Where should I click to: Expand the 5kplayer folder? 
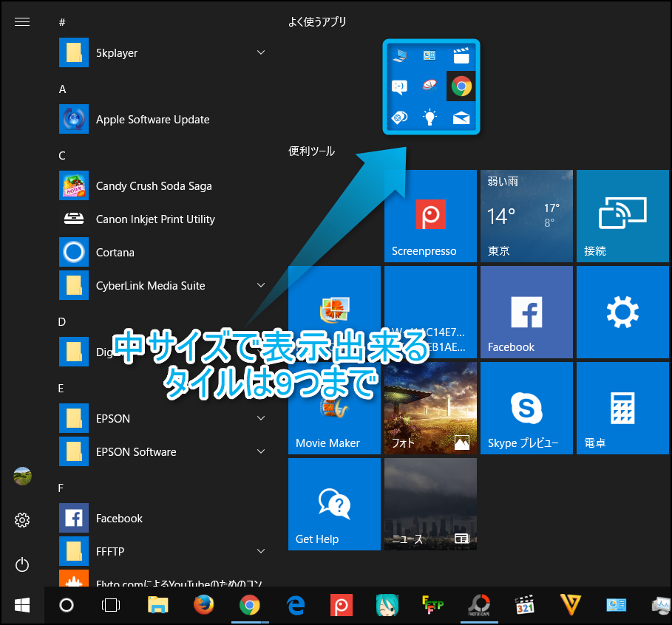(260, 52)
